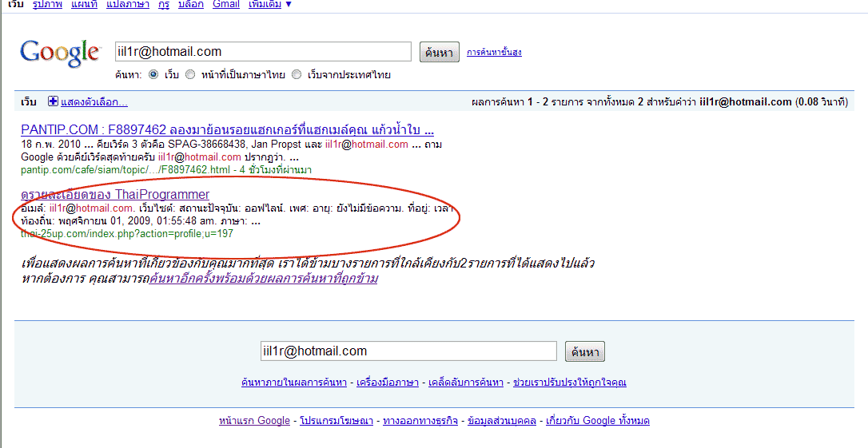Click ช่วยเราปรับปรุงให้ถูกใจคุณ footer link

(570, 383)
